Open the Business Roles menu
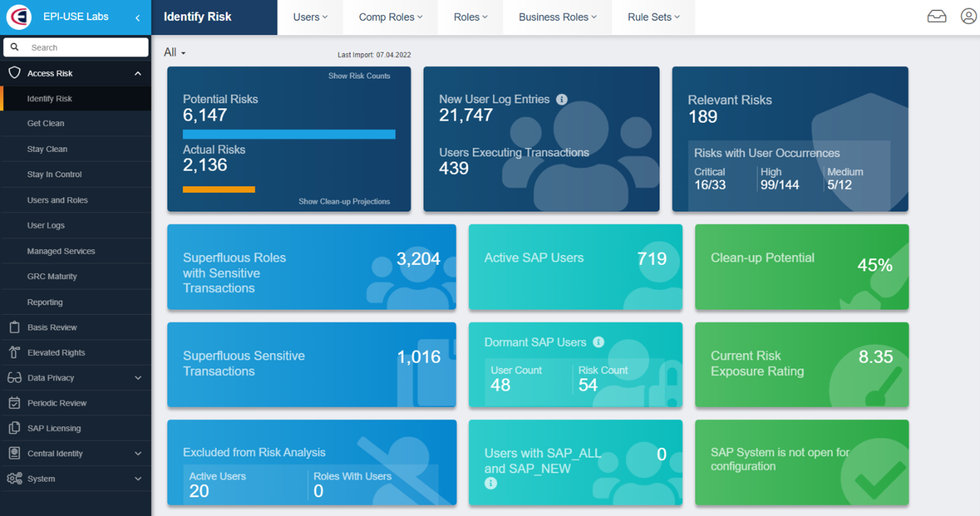This screenshot has width=980, height=516. pyautogui.click(x=557, y=18)
